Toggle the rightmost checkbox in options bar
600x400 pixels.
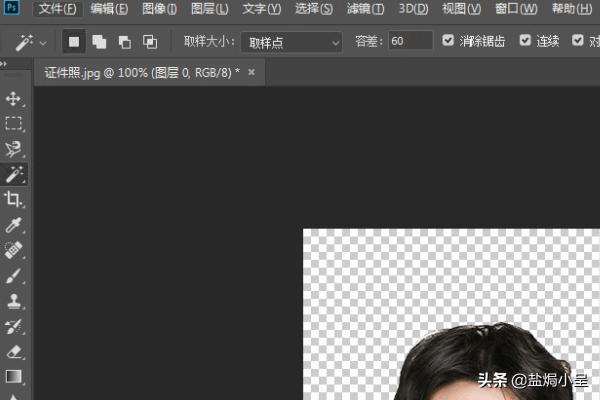pos(578,42)
